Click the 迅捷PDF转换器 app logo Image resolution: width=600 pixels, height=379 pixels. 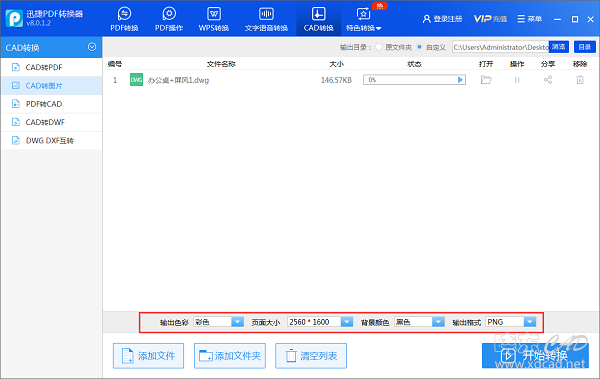[x=14, y=18]
